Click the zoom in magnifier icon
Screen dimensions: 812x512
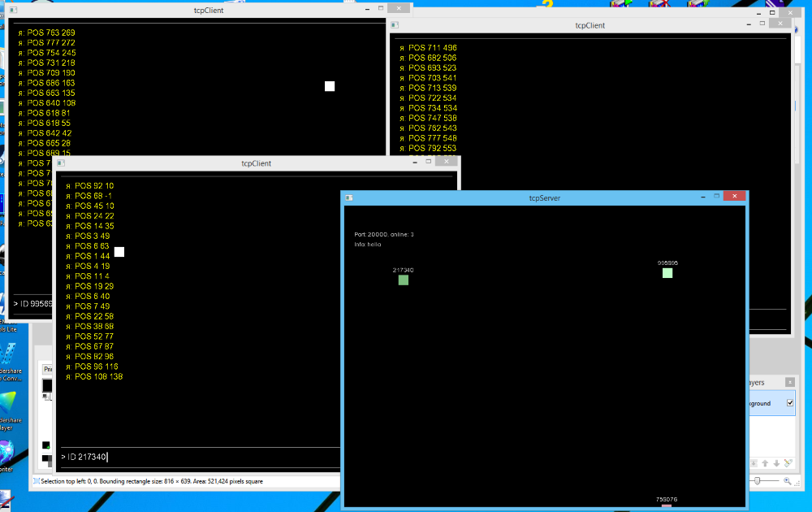point(786,481)
